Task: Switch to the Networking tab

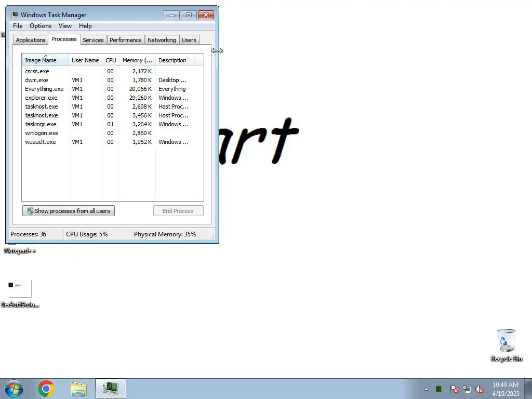Action: point(162,40)
